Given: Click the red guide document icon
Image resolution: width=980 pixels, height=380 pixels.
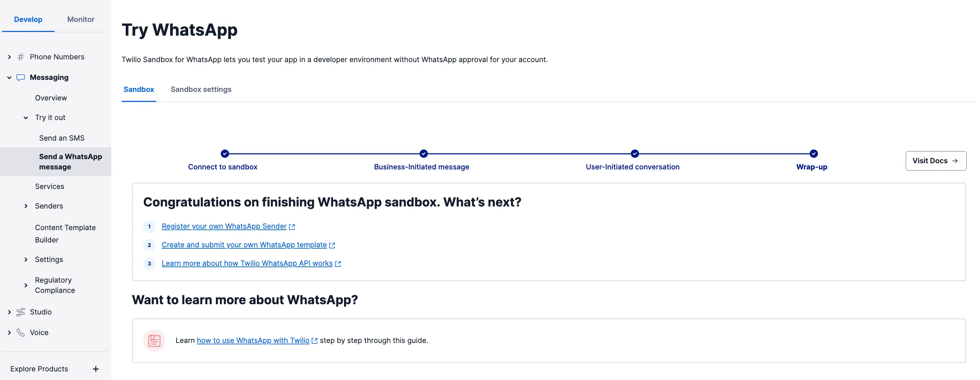Looking at the screenshot, I should (154, 341).
